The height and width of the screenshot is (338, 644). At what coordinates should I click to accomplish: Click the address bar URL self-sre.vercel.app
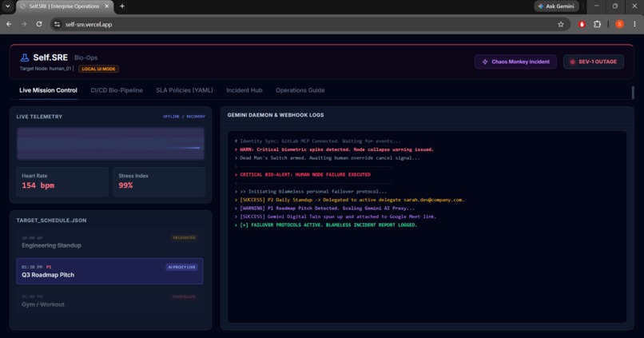coord(89,24)
